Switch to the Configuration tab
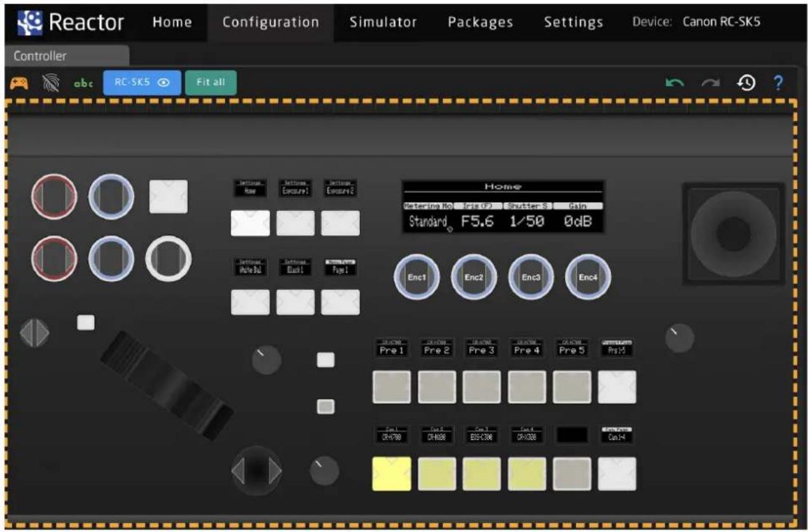The height and width of the screenshot is (532, 808). coord(270,22)
